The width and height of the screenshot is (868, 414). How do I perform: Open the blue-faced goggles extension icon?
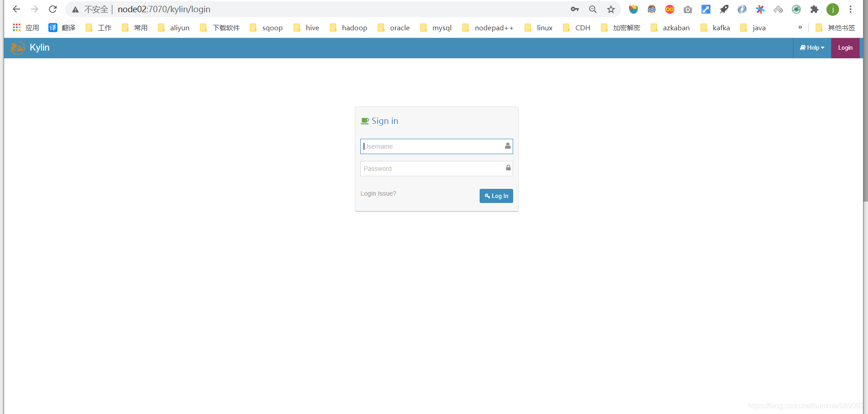coord(651,9)
